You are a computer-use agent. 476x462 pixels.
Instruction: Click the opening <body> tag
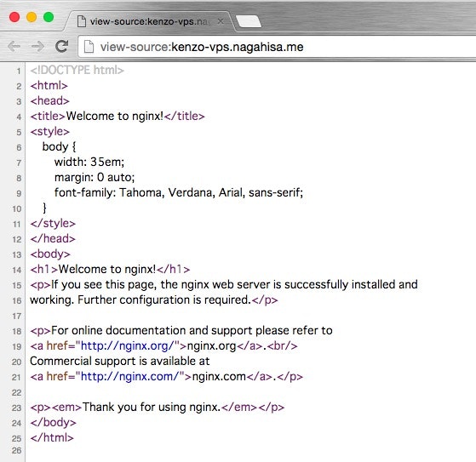(x=50, y=254)
